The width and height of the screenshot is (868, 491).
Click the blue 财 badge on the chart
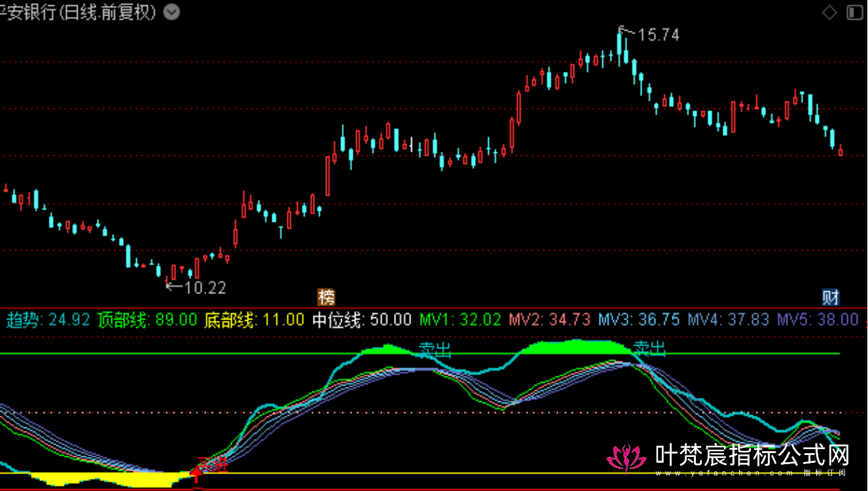point(831,297)
